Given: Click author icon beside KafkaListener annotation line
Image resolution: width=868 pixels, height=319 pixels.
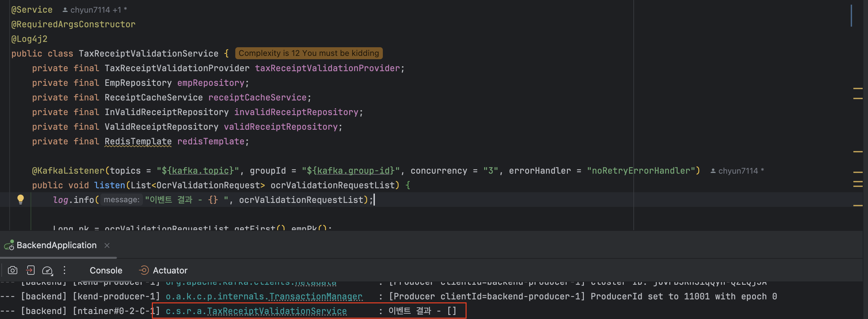Looking at the screenshot, I should coord(713,171).
